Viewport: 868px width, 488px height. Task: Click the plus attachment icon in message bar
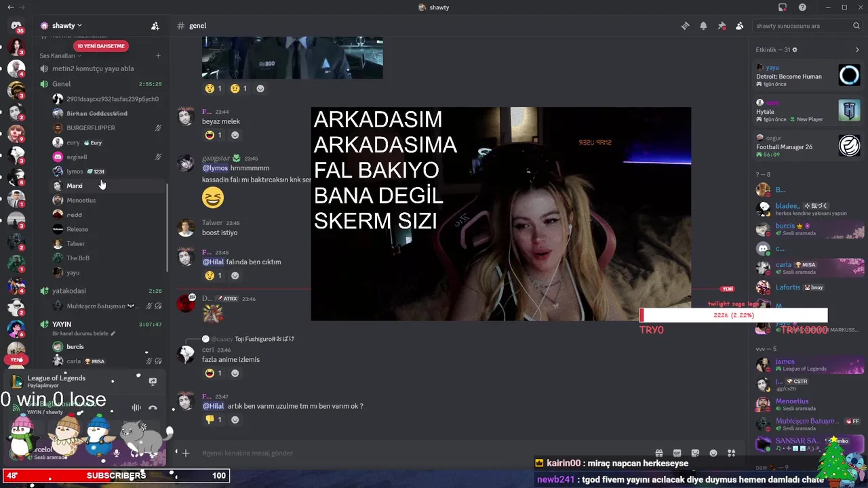186,453
